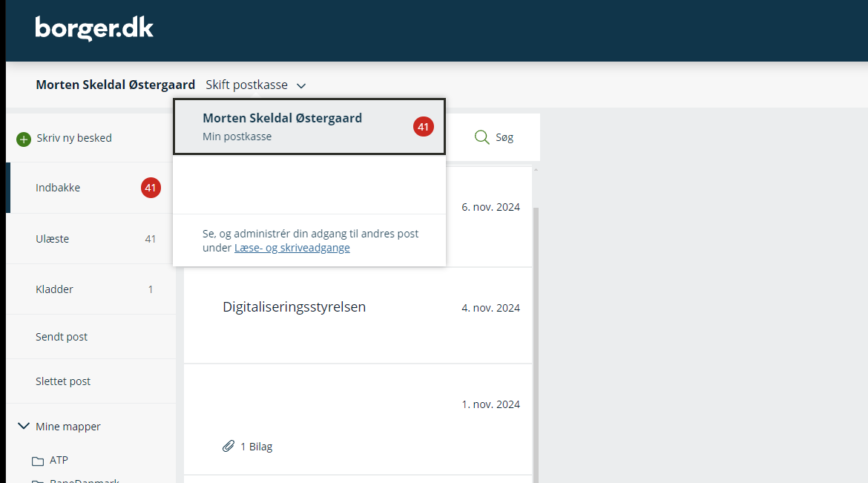Click the ATP folder icon

pos(38,461)
